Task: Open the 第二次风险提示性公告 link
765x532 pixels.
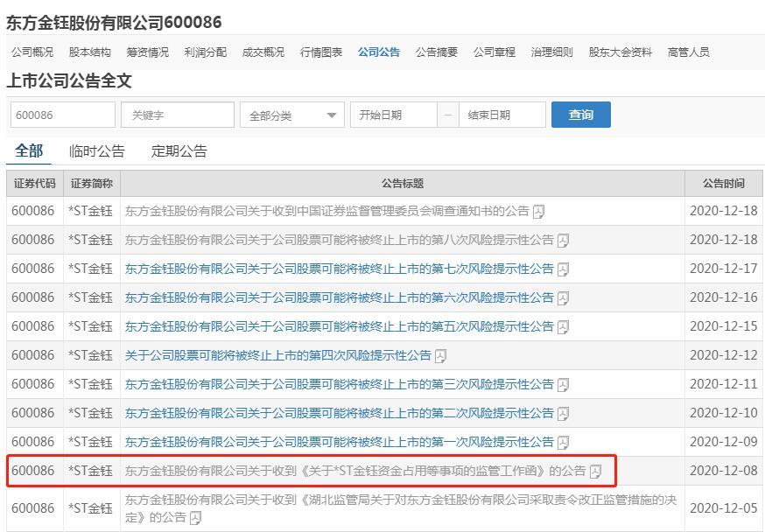Action: [339, 413]
